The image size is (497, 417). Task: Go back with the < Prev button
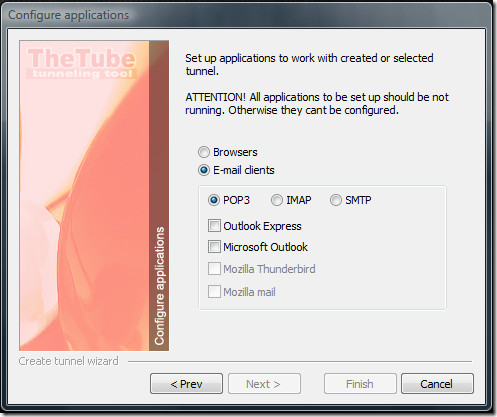tap(186, 384)
